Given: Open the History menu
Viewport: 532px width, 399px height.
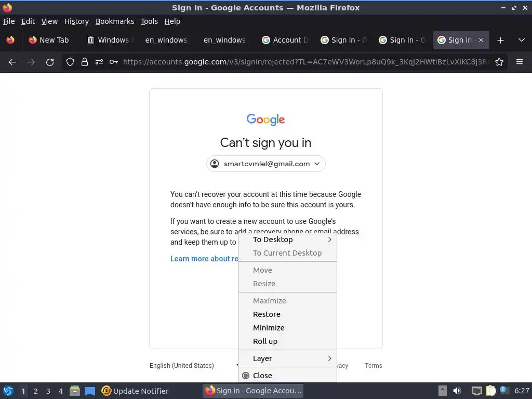Looking at the screenshot, I should point(76,21).
